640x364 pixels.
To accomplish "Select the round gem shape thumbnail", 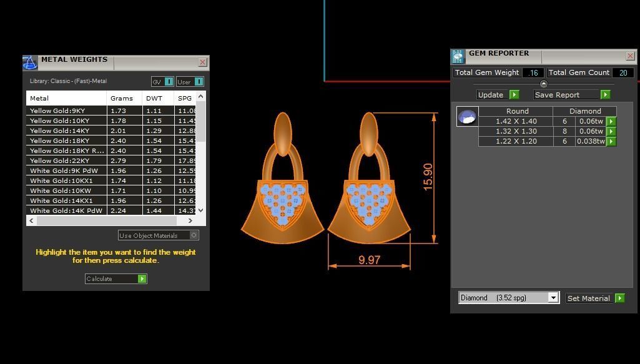I will click(x=467, y=117).
